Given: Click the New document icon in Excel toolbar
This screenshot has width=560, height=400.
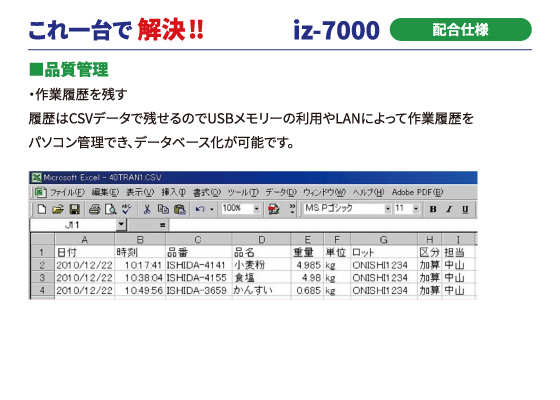Looking at the screenshot, I should [41, 209].
